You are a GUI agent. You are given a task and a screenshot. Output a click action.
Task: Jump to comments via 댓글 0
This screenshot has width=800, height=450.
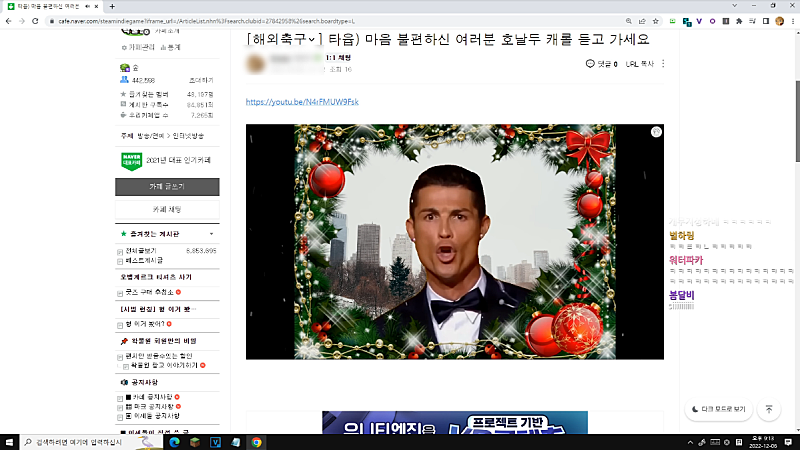[602, 64]
